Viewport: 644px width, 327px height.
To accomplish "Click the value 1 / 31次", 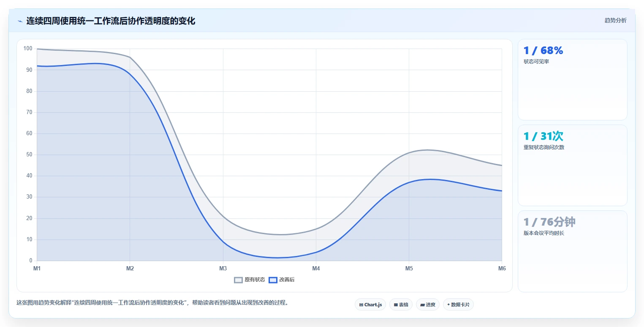I will click(x=543, y=136).
